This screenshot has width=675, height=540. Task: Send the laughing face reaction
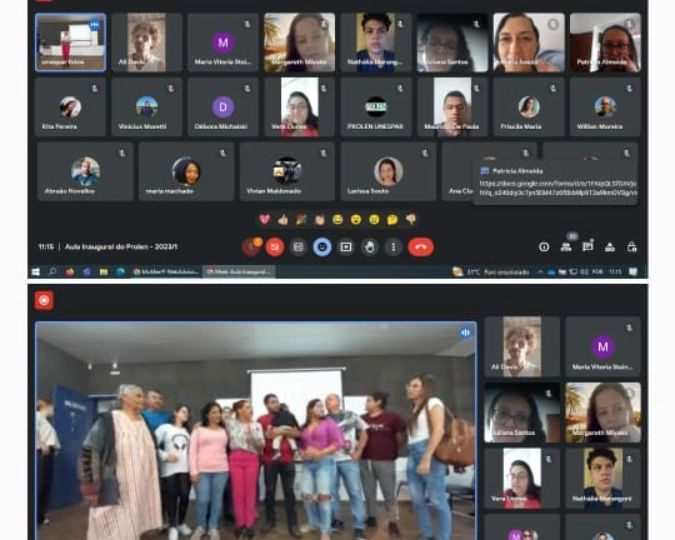coord(338,220)
